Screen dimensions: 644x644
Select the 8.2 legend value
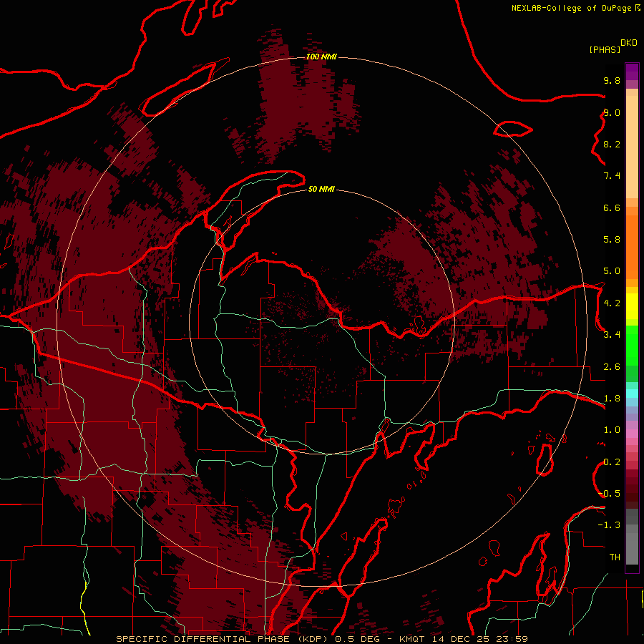612,144
